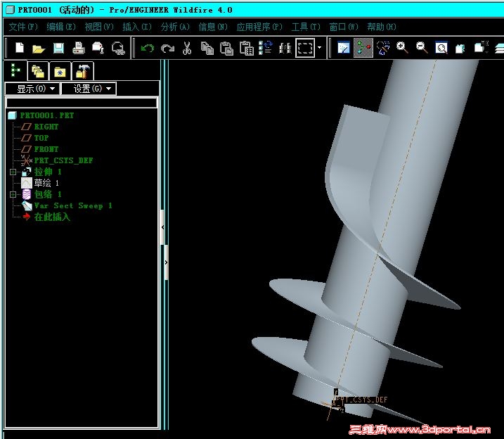Copy the selected feature

(207, 49)
